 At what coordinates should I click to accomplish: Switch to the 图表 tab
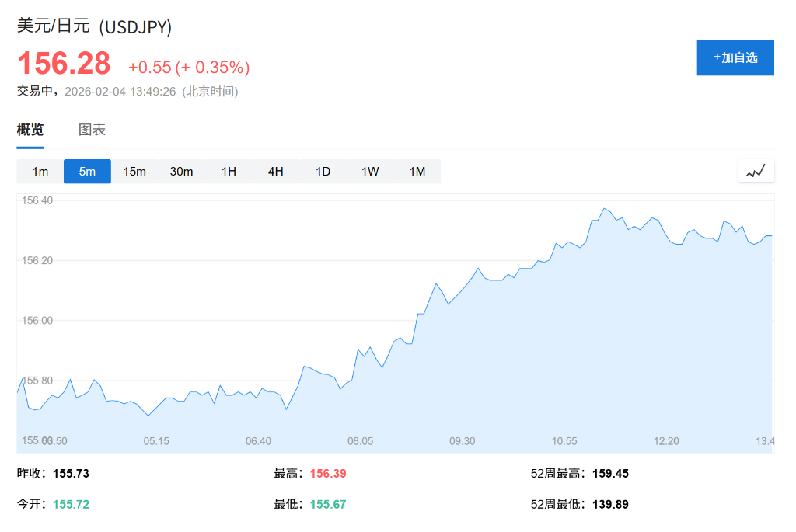tap(93, 129)
